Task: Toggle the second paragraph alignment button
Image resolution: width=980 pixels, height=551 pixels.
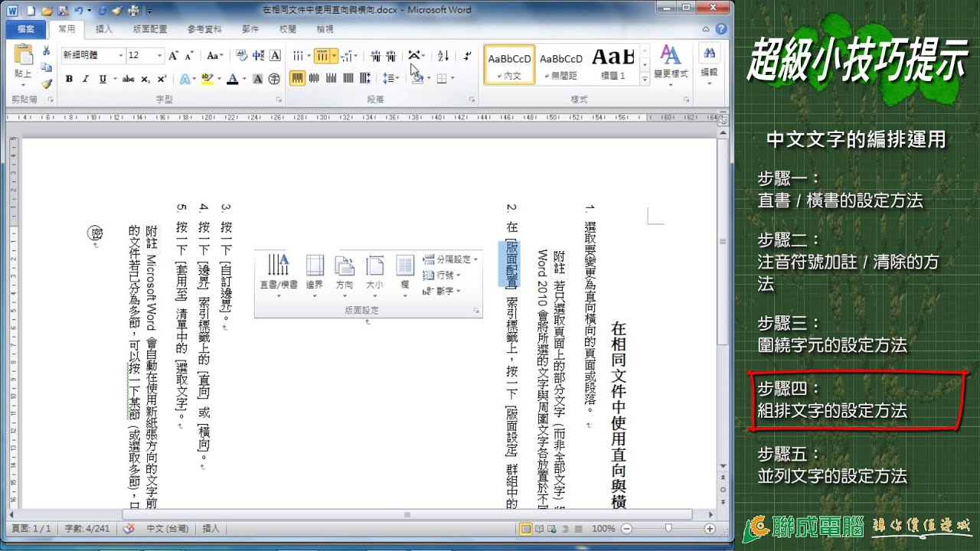Action: (x=315, y=78)
